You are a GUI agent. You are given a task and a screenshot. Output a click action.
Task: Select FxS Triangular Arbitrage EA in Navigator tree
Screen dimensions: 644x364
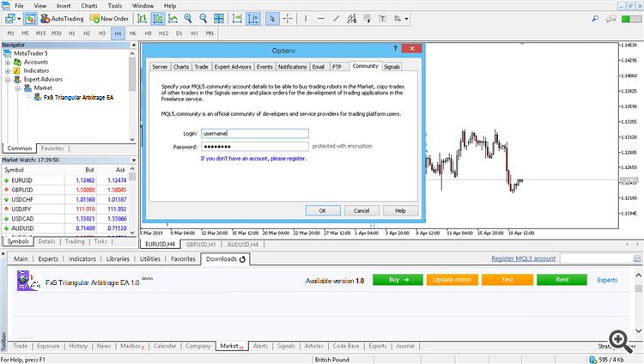pos(78,97)
